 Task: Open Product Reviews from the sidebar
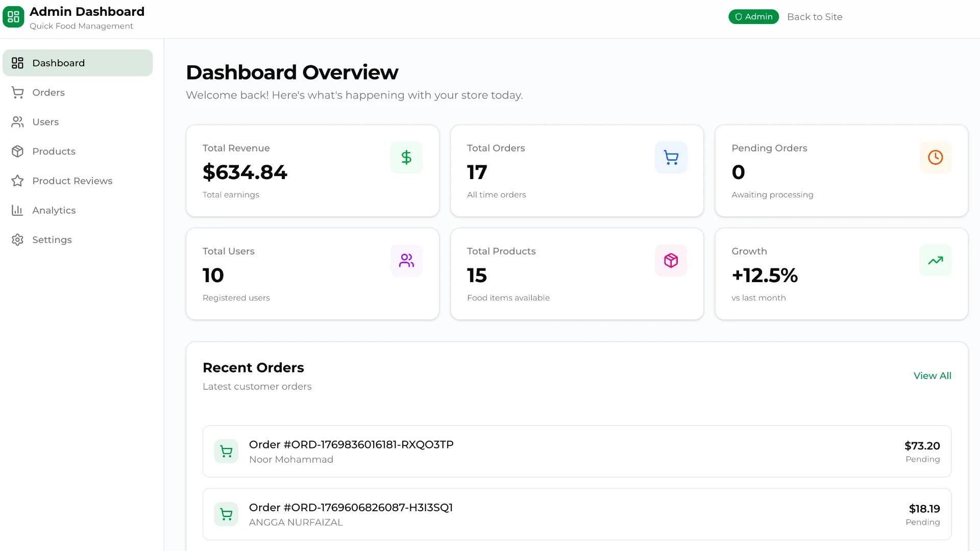tap(78, 181)
